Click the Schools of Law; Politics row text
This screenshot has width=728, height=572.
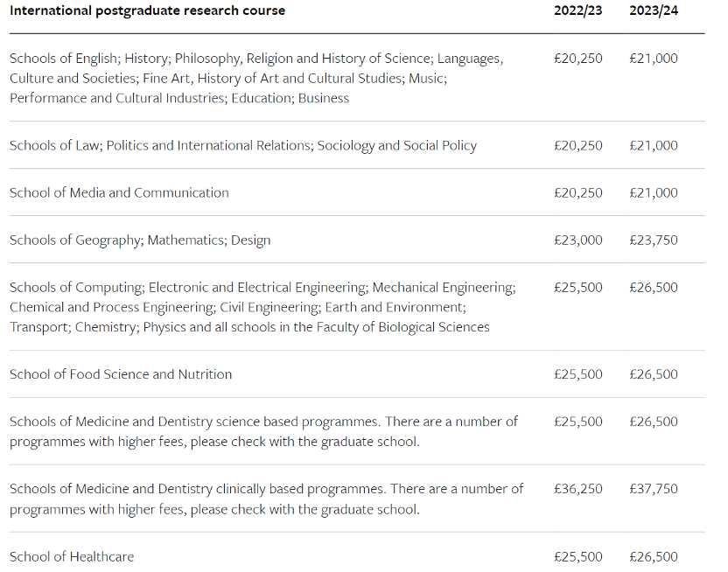pos(243,145)
